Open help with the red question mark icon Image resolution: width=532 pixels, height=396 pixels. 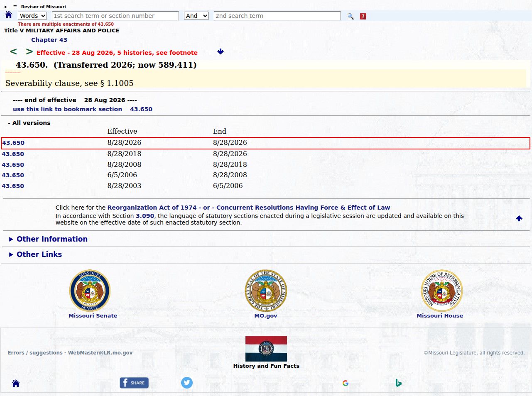tap(363, 16)
